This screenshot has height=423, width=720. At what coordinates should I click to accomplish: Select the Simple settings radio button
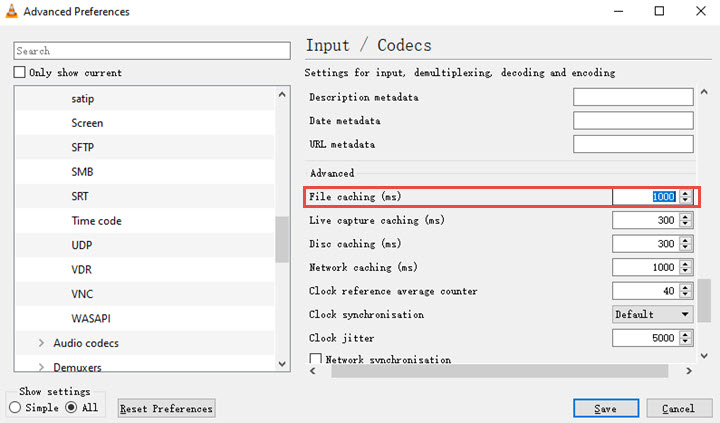click(15, 408)
